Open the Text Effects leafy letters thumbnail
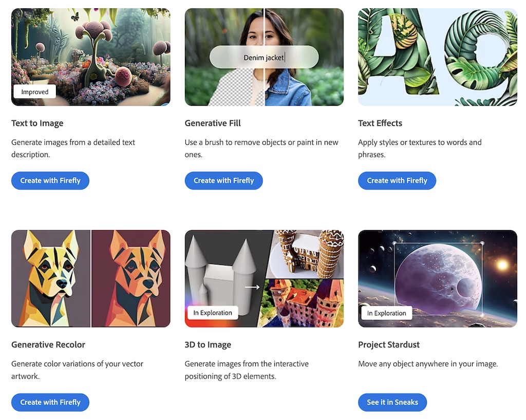 tap(437, 56)
